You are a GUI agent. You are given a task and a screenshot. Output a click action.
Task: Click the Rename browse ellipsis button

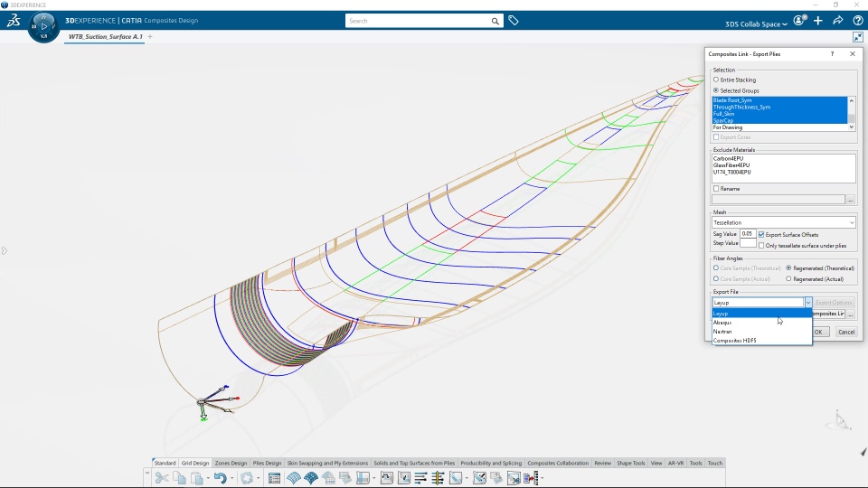click(x=851, y=200)
